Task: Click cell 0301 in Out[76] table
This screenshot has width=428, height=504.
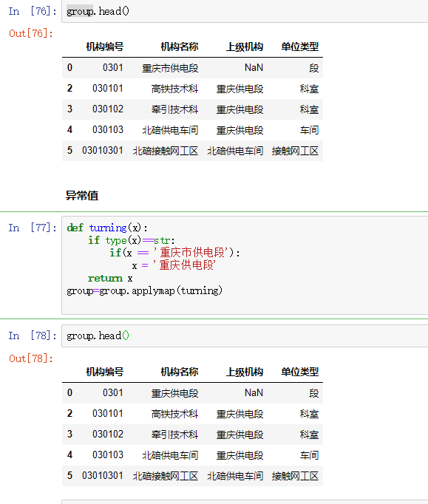Action: (113, 68)
